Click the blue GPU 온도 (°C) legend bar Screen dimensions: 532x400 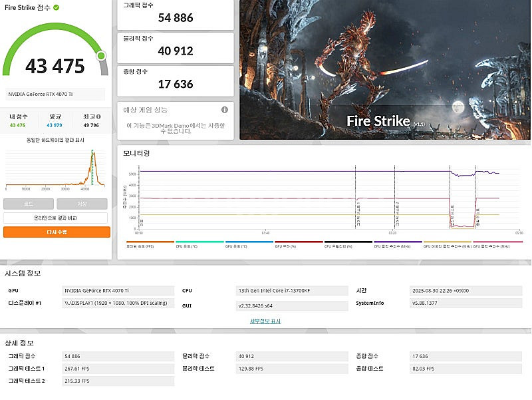(x=249, y=242)
